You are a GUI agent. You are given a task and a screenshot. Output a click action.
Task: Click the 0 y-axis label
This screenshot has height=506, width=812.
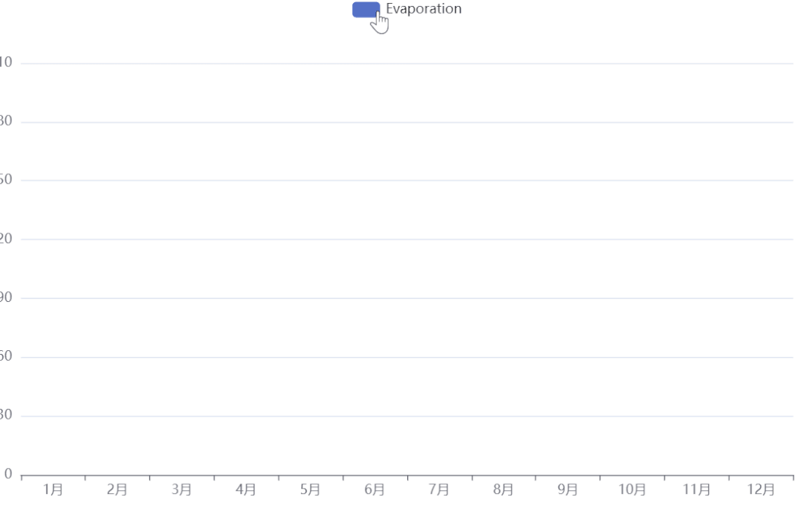(x=8, y=474)
